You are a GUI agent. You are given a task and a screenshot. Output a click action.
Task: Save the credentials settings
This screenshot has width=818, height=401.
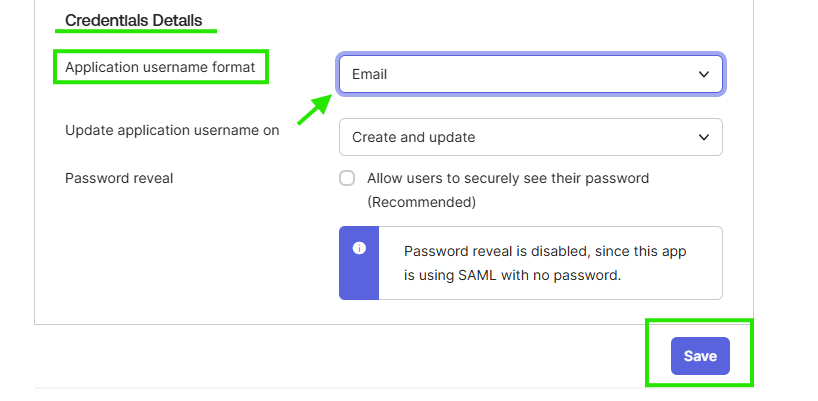click(x=700, y=356)
